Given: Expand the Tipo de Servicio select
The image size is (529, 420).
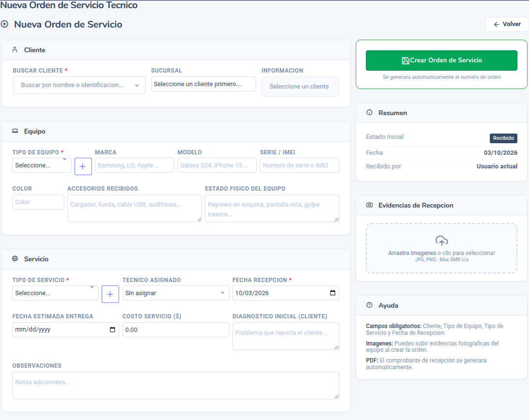Looking at the screenshot, I should click(x=55, y=293).
